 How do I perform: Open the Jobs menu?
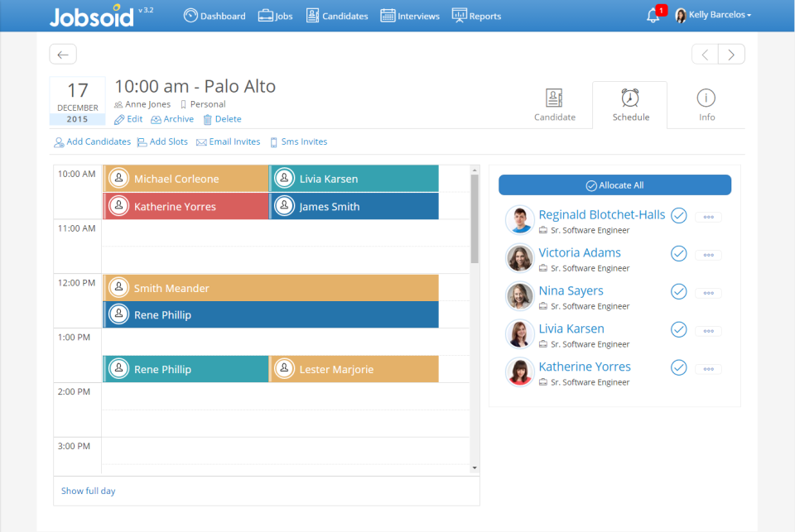pyautogui.click(x=275, y=16)
